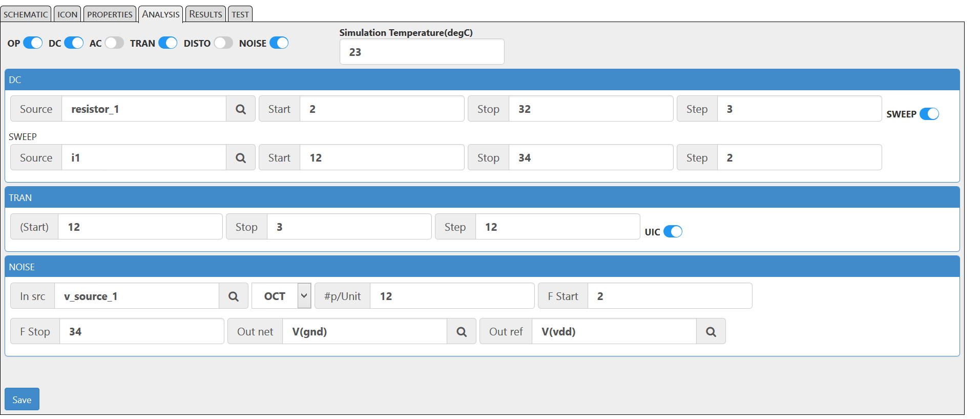Viewport: 980px width, 419px height.
Task: Open the net picker for Out net V(gnd)
Action: pyautogui.click(x=461, y=331)
